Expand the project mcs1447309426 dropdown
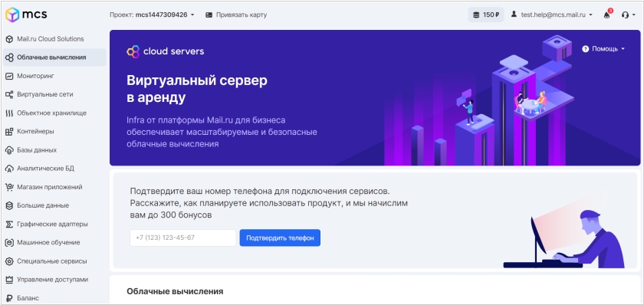The height and width of the screenshot is (305, 644). point(152,15)
